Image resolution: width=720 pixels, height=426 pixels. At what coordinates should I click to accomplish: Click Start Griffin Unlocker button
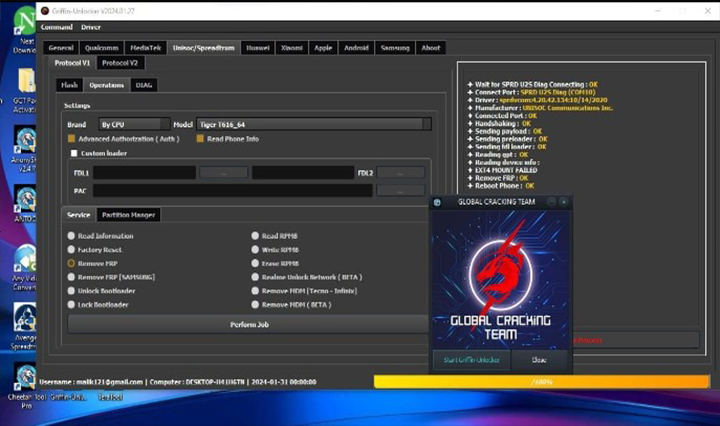472,360
